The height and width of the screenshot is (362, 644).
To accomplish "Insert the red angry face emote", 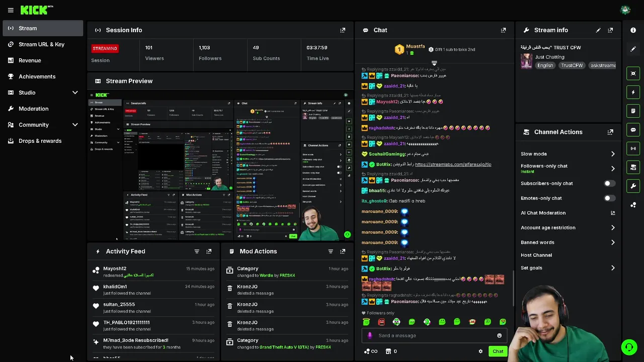I will click(381, 322).
